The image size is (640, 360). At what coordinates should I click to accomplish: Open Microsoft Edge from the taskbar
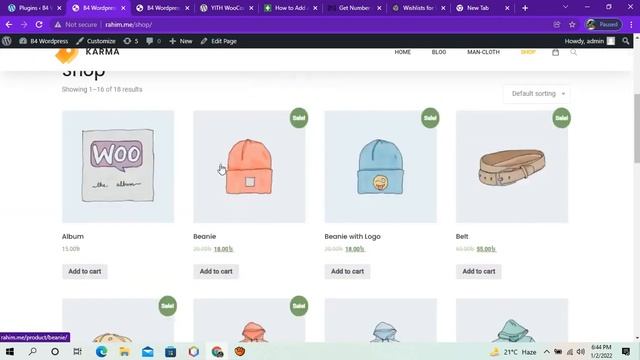101,351
